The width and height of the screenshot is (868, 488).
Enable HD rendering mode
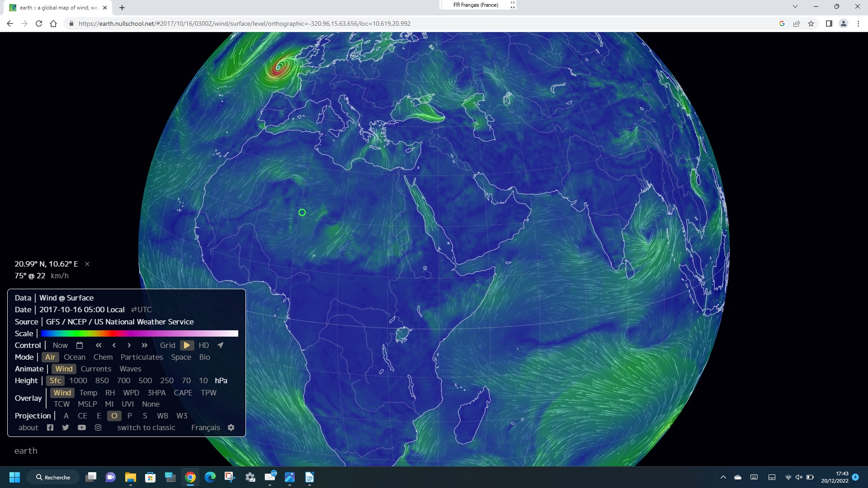204,345
